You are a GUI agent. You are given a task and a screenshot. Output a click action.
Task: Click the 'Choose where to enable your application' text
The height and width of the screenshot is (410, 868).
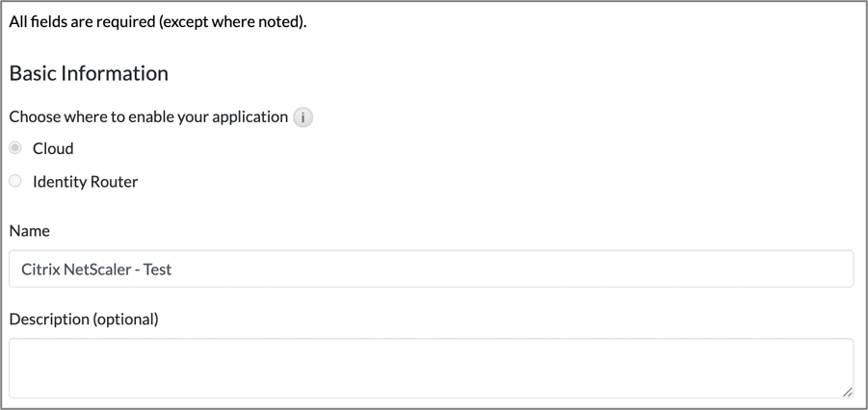149,117
